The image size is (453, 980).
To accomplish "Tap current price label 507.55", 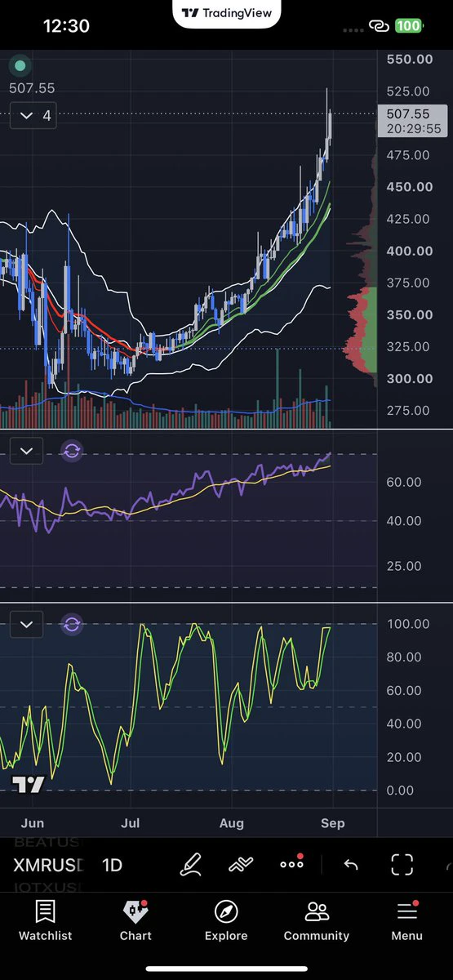I will 411,114.
